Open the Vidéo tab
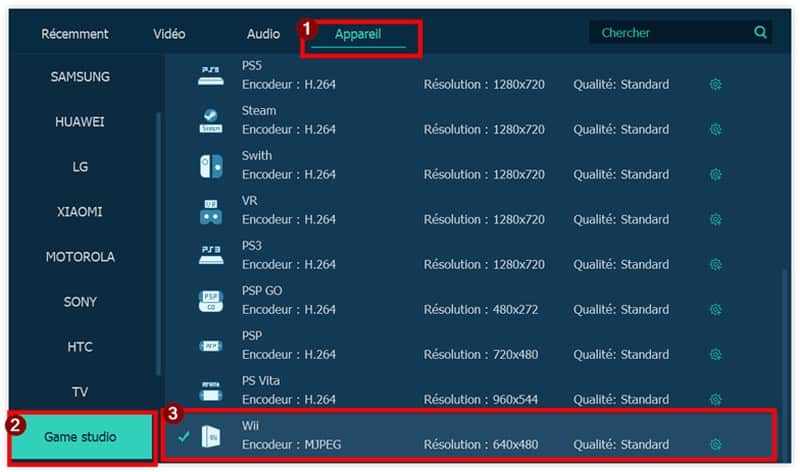800x472 pixels. (169, 34)
